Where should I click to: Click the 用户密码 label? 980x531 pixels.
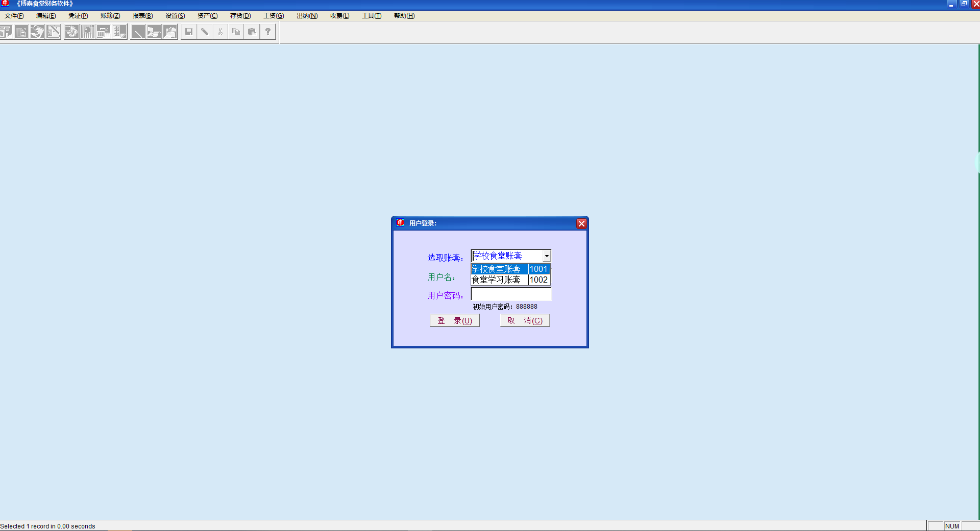click(x=446, y=295)
